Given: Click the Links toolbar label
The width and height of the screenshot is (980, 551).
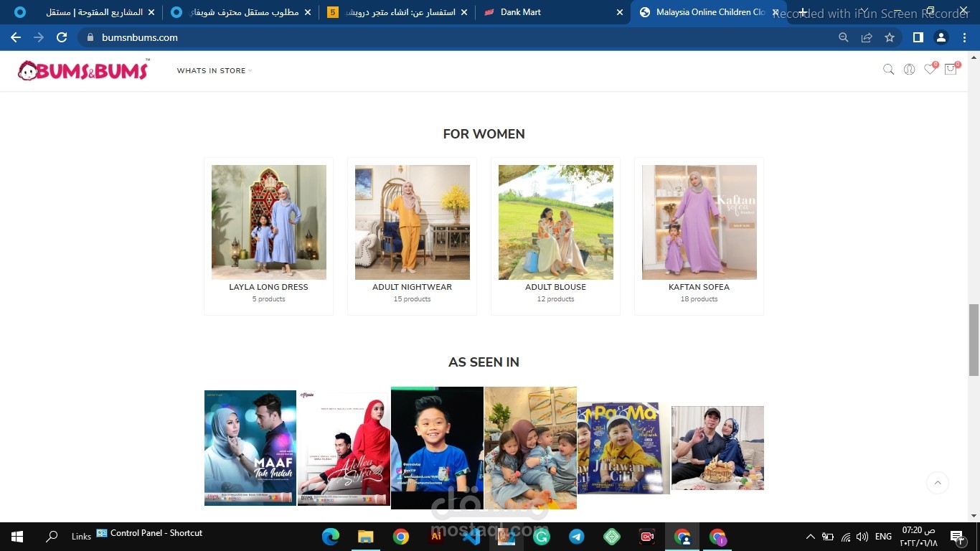Looking at the screenshot, I should (81, 537).
